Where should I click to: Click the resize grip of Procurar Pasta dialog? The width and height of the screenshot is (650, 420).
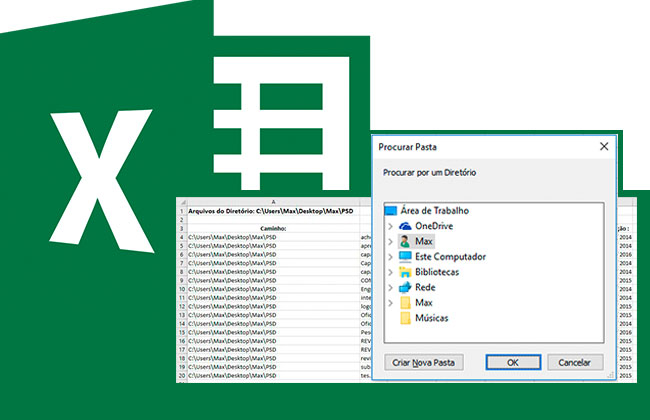coord(610,375)
